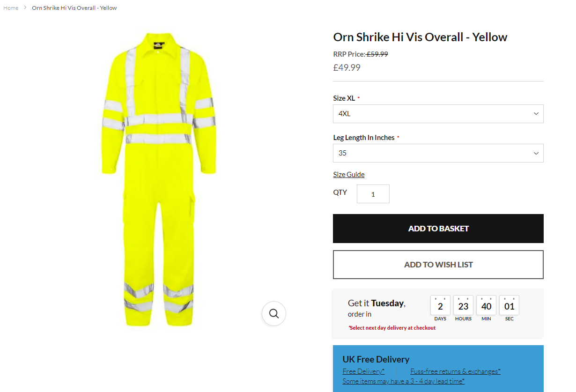Click the product title heading
The height and width of the screenshot is (392, 576).
pyautogui.click(x=420, y=37)
